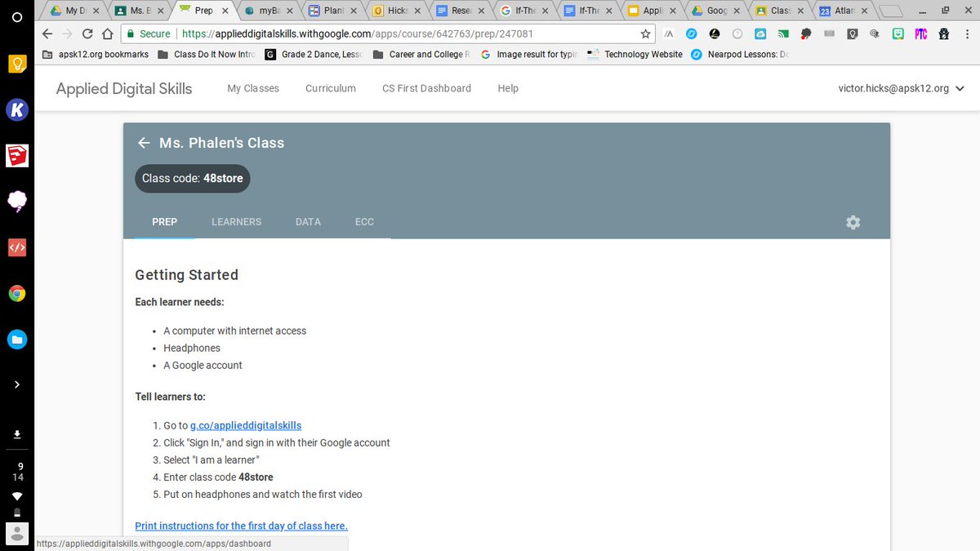Return from Ms. Phalen's Class using back arrow
The width and height of the screenshot is (980, 551).
[144, 143]
